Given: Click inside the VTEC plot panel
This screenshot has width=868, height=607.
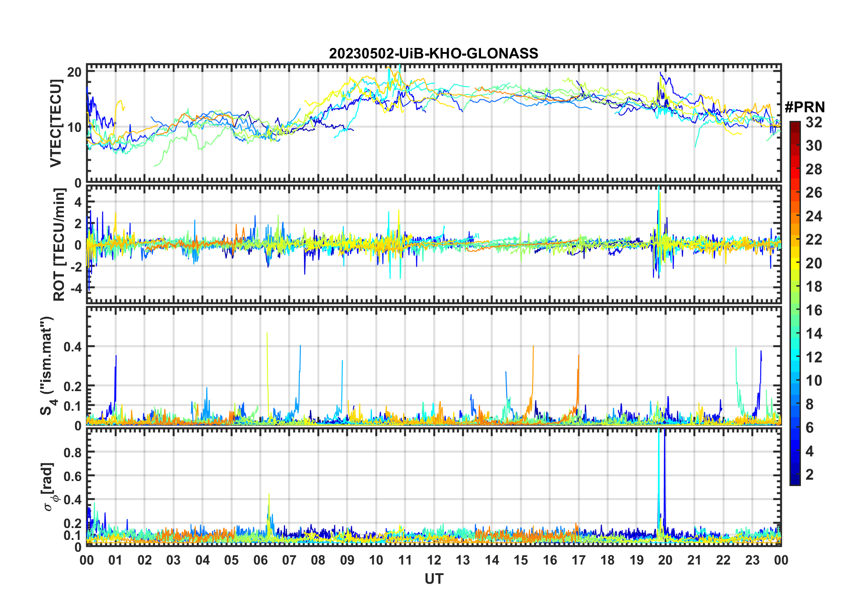Looking at the screenshot, I should tap(434, 123).
